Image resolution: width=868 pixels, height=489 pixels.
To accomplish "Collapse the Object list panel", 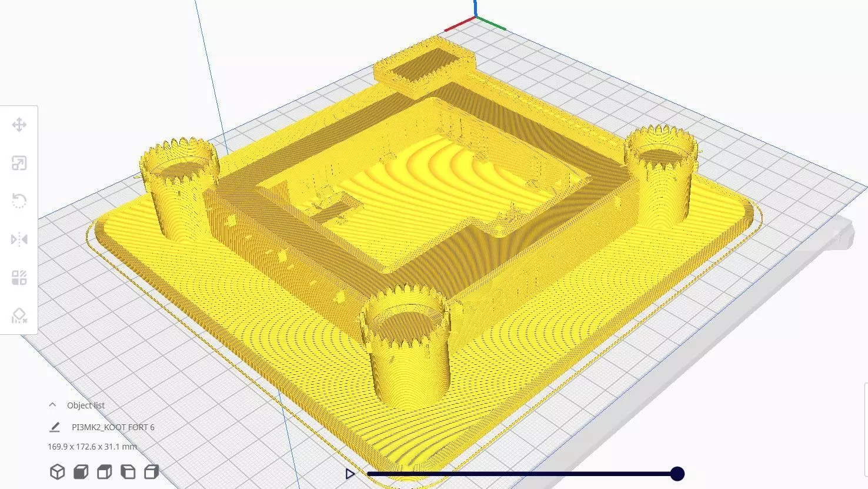I will [x=52, y=405].
